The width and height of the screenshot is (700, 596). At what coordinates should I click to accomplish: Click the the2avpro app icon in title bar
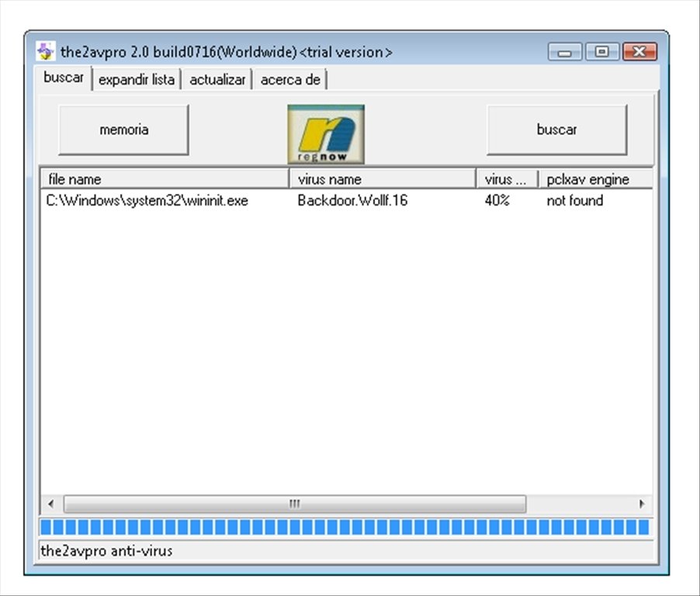tap(46, 51)
